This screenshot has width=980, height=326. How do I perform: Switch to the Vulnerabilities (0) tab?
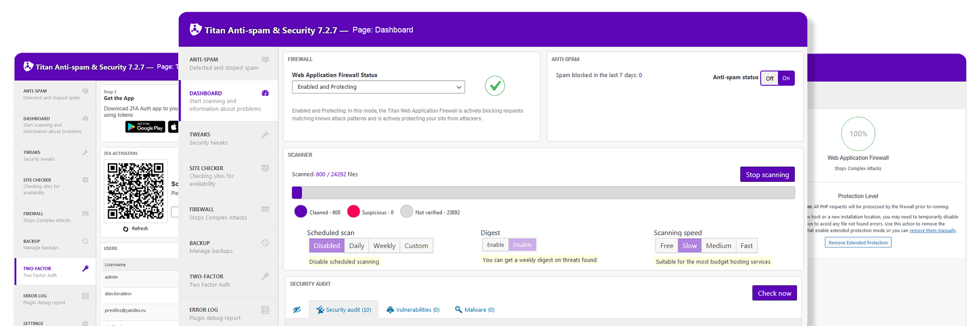[413, 310]
